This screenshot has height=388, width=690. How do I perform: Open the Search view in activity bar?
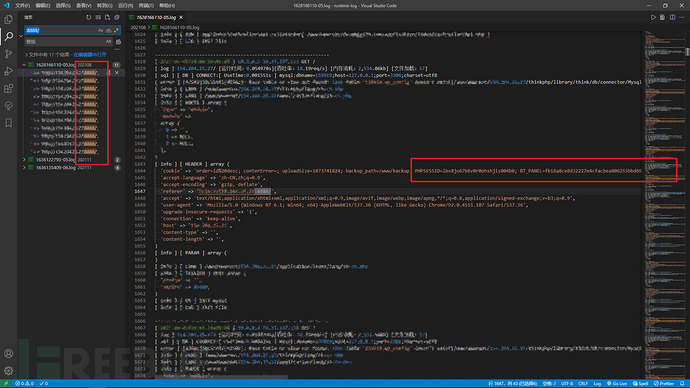tap(8, 37)
